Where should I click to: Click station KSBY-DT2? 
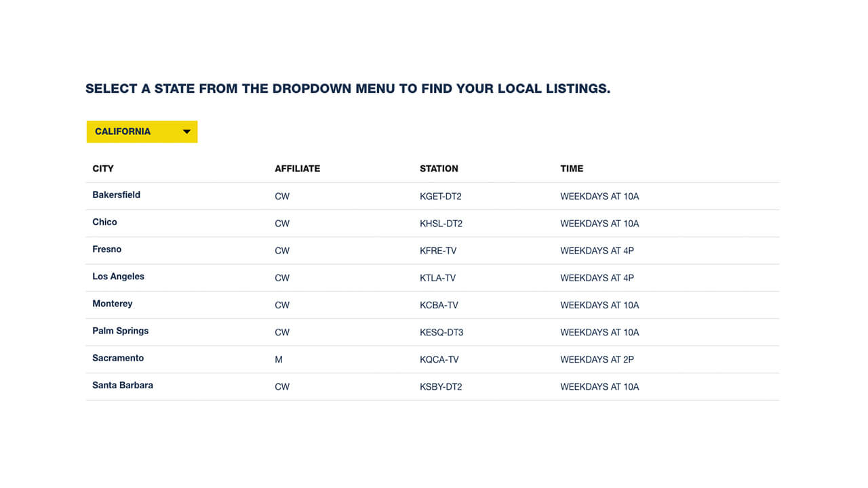click(441, 386)
